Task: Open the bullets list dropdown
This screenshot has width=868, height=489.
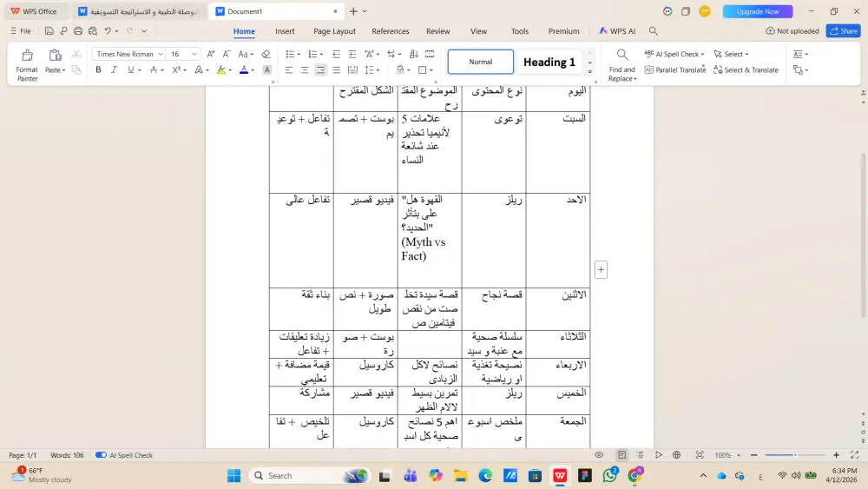Action: point(299,54)
